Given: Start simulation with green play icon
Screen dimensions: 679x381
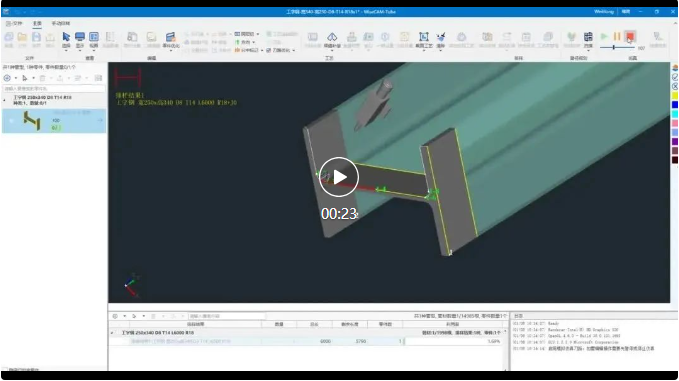Looking at the screenshot, I should (x=604, y=36).
